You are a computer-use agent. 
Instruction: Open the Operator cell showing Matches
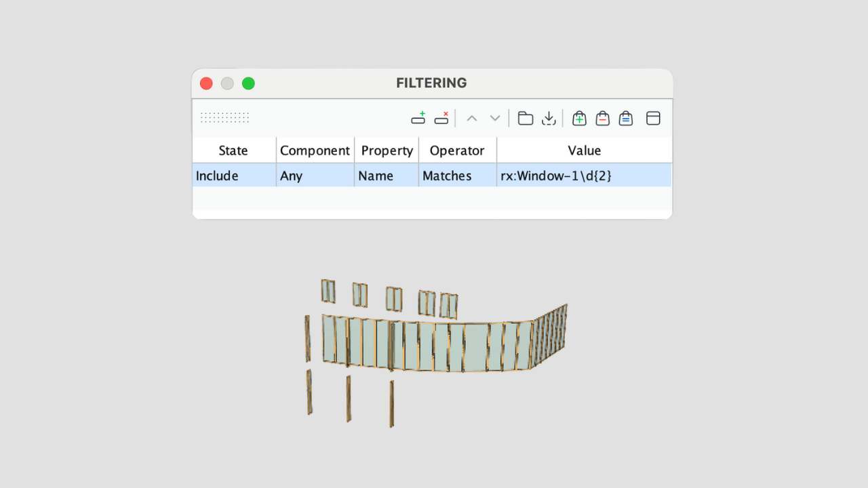click(x=457, y=176)
